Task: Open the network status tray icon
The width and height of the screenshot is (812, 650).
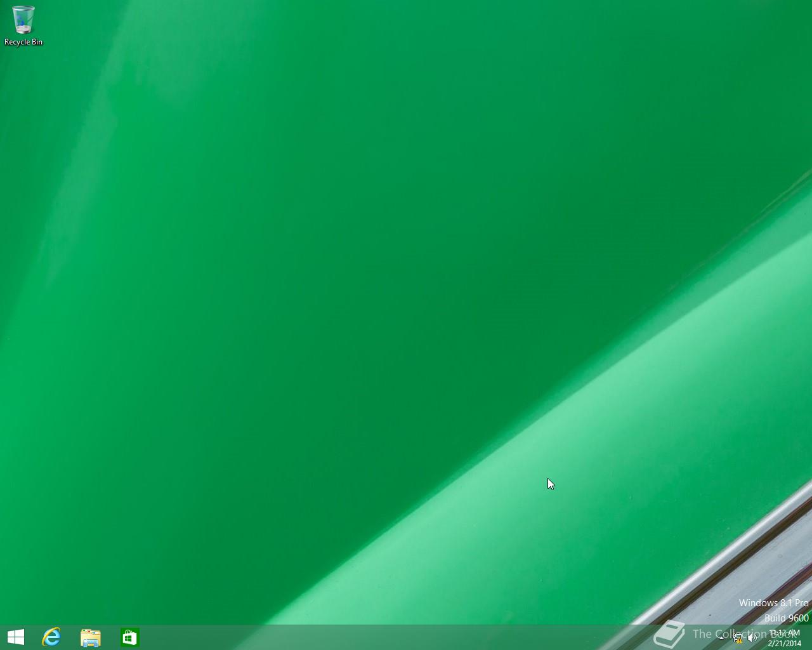Action: [737, 638]
